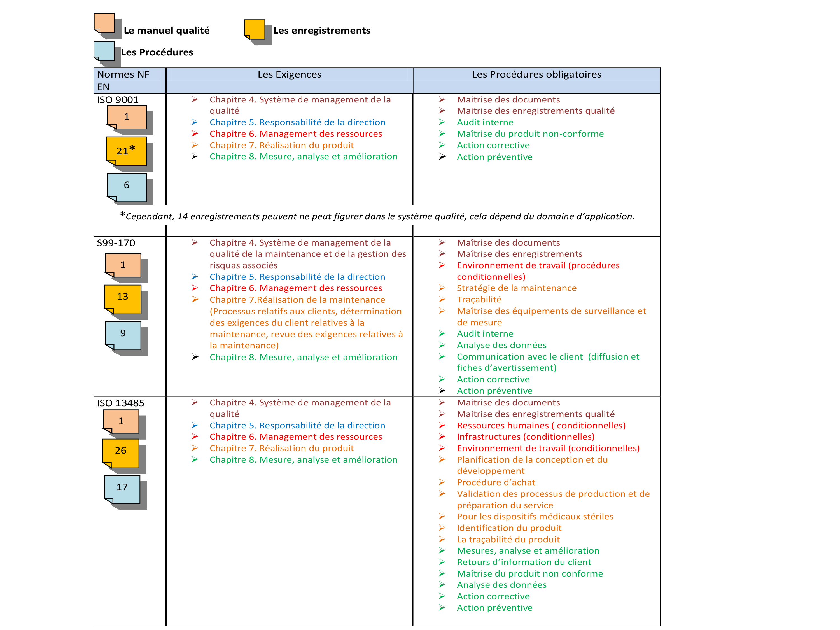
Task: Click 'Environnement de travail (conditionnelles)' text
Action: 548,449
